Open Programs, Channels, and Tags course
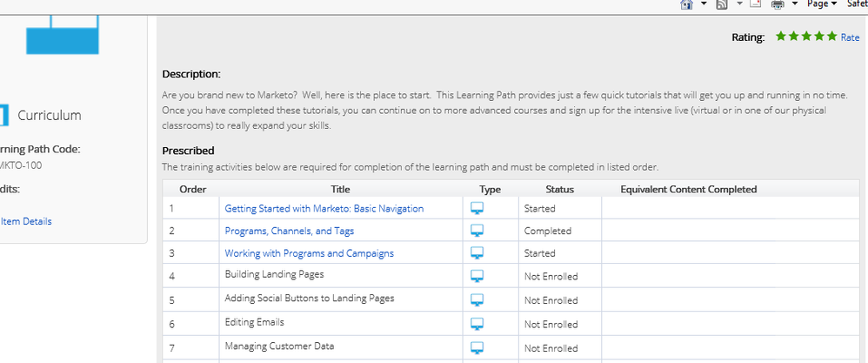 pos(289,231)
